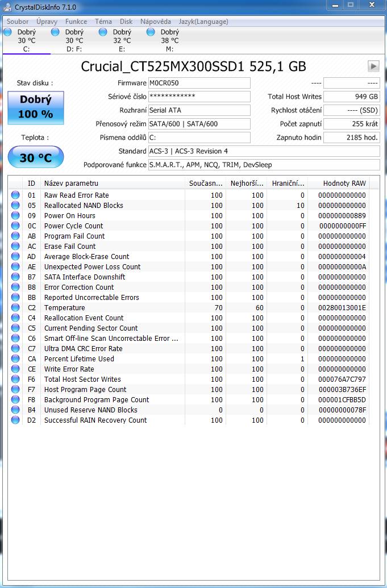The height and width of the screenshot is (588, 387).
Task: Click status icon for Reallocation Event Count
Action: [15, 318]
